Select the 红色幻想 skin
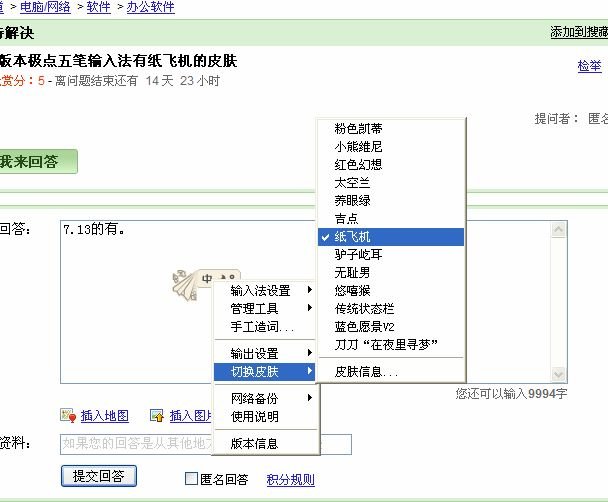The width and height of the screenshot is (608, 502). 391,164
